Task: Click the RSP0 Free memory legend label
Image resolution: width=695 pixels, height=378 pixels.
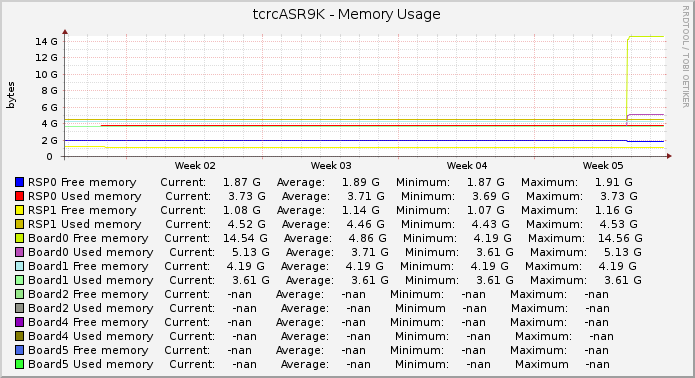Action: [82, 182]
